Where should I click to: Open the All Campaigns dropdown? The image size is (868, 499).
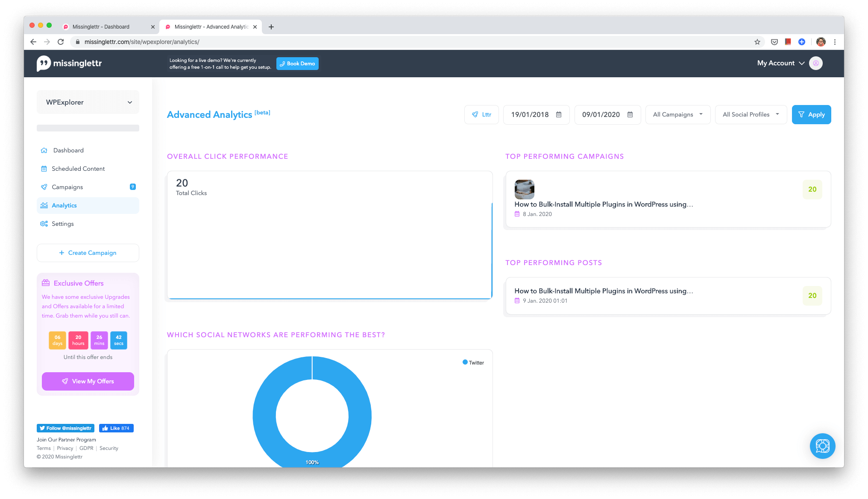678,114
